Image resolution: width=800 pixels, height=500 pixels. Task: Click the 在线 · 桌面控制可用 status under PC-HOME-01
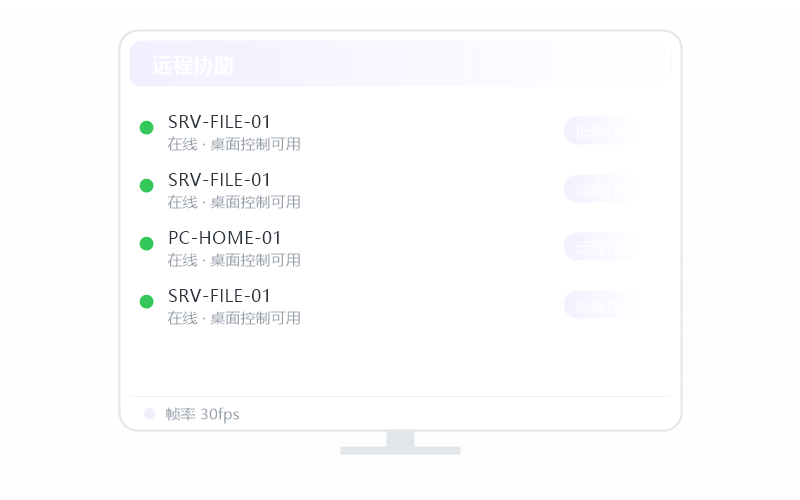pos(234,260)
